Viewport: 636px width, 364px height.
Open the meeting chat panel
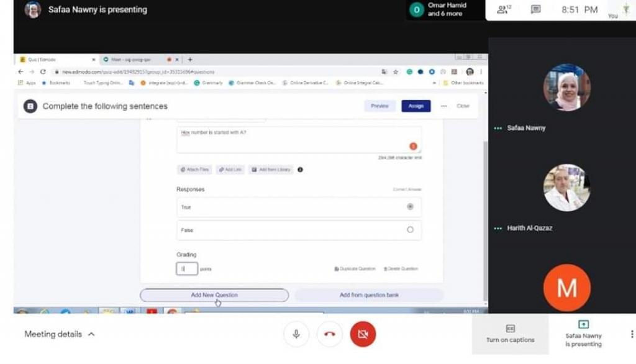click(x=535, y=9)
